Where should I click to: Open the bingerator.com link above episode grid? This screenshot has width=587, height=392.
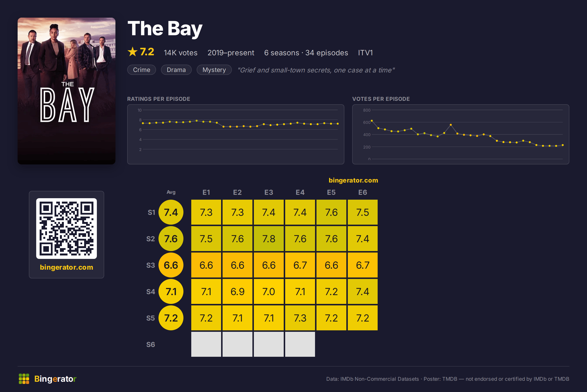coord(353,180)
